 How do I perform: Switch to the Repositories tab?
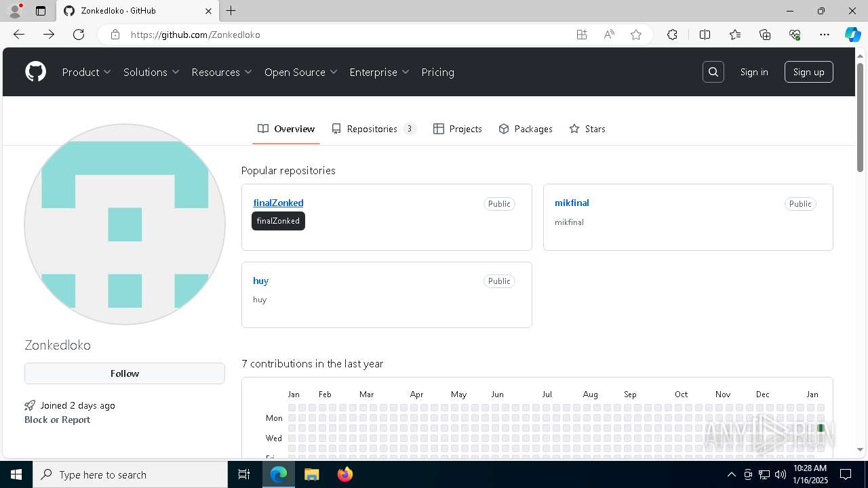[374, 129]
